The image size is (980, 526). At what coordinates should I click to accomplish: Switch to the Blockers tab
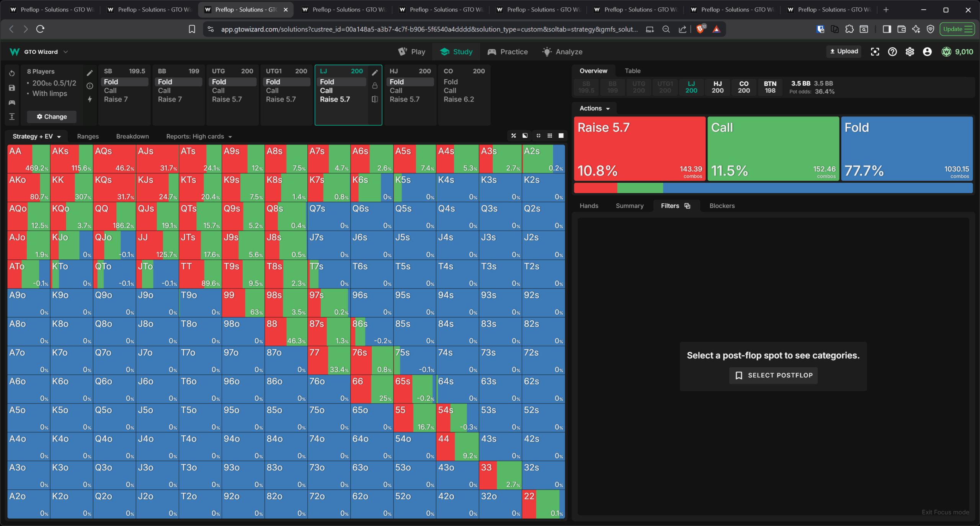722,206
